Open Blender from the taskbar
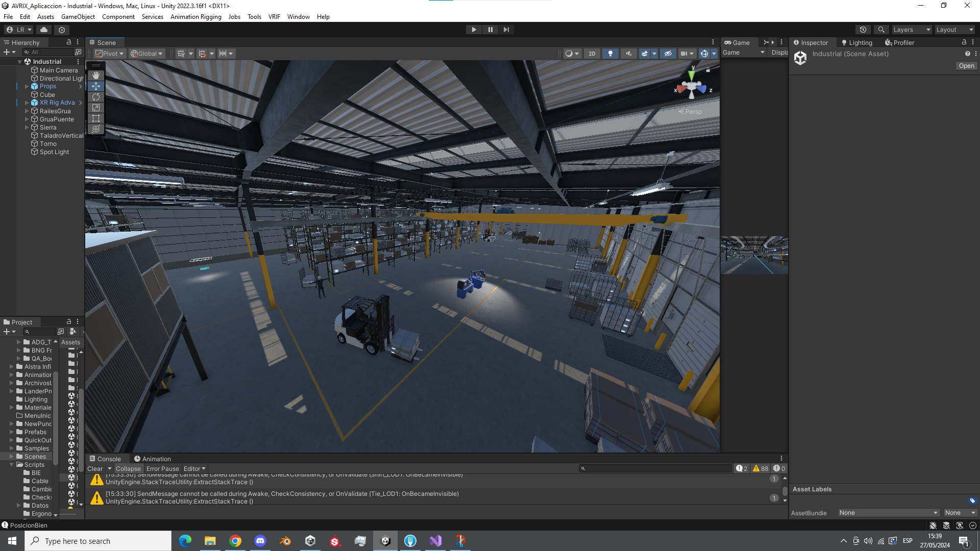Screen dimensions: 980x551 pos(285,541)
